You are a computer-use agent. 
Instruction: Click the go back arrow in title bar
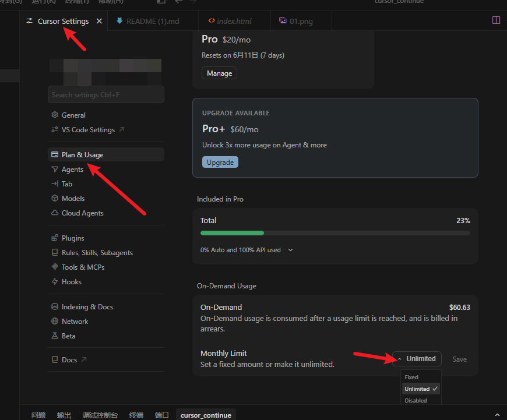(178, 2)
